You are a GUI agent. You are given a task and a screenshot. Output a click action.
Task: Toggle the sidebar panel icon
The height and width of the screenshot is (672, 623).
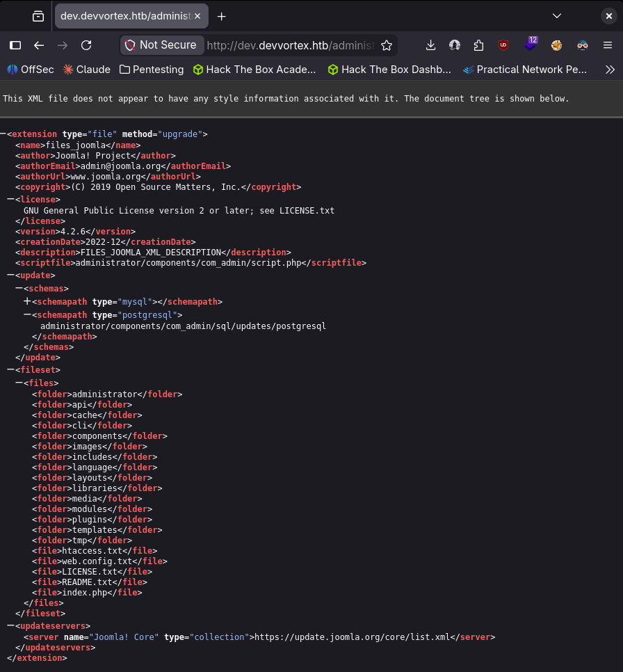coord(15,45)
